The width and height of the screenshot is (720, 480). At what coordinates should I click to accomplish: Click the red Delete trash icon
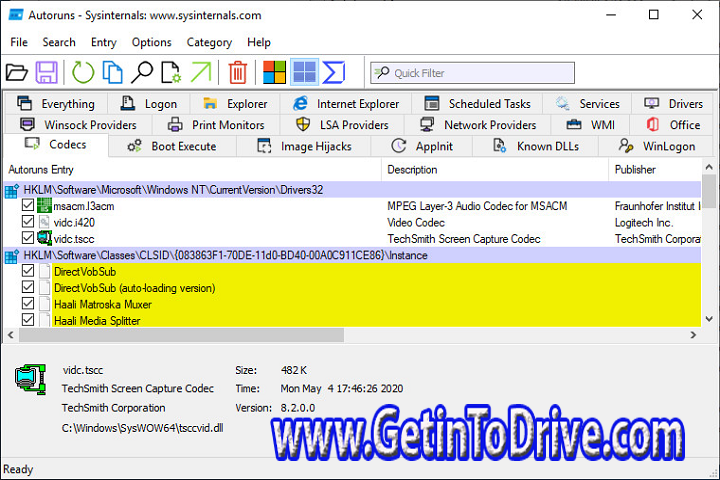(238, 73)
